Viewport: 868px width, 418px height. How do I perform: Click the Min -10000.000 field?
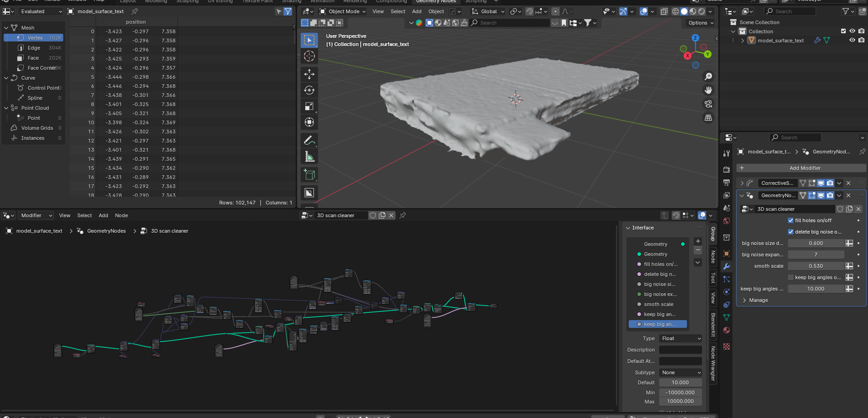click(x=681, y=393)
